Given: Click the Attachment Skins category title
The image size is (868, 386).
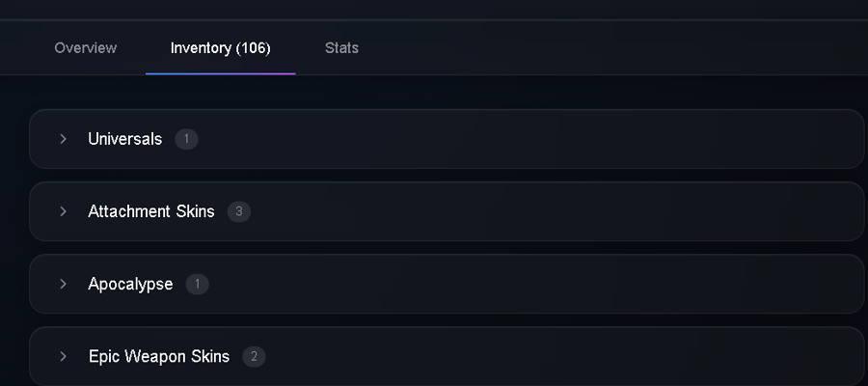Looking at the screenshot, I should [151, 211].
